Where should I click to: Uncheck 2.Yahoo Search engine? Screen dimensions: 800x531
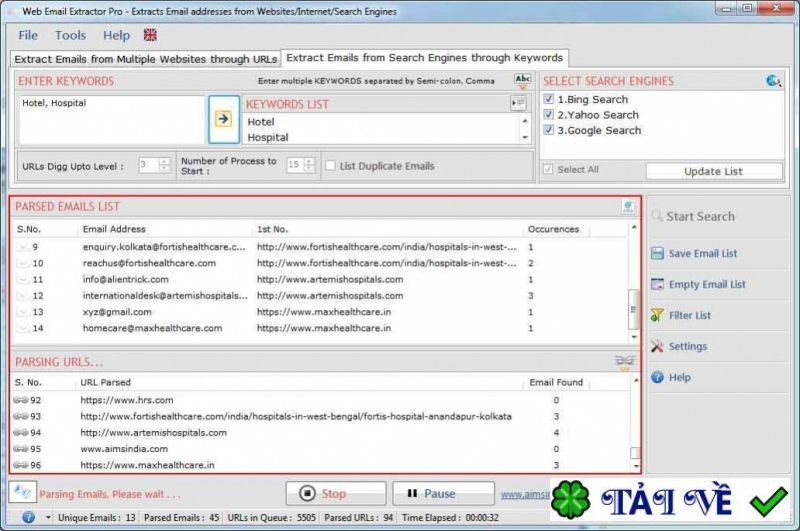pos(548,114)
